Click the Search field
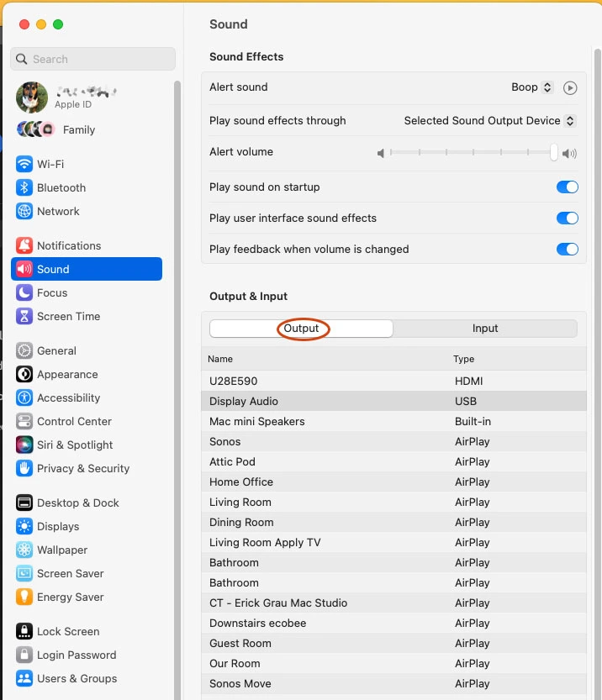 click(92, 59)
